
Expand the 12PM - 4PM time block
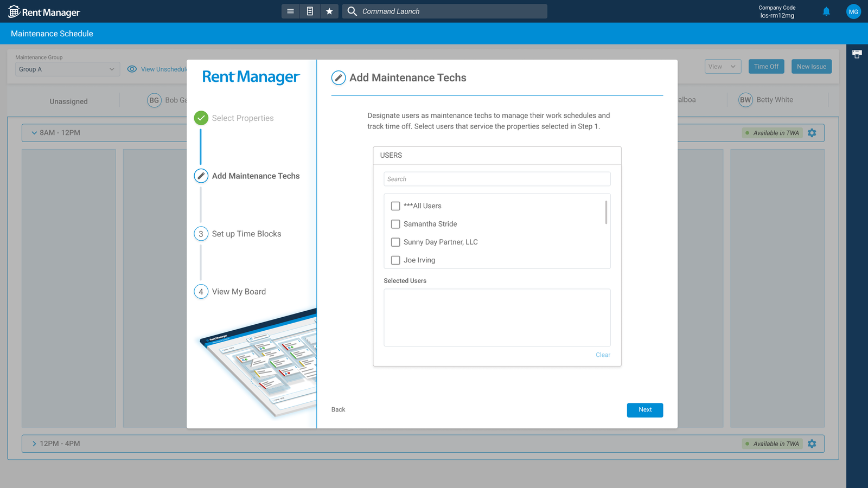[x=34, y=444]
